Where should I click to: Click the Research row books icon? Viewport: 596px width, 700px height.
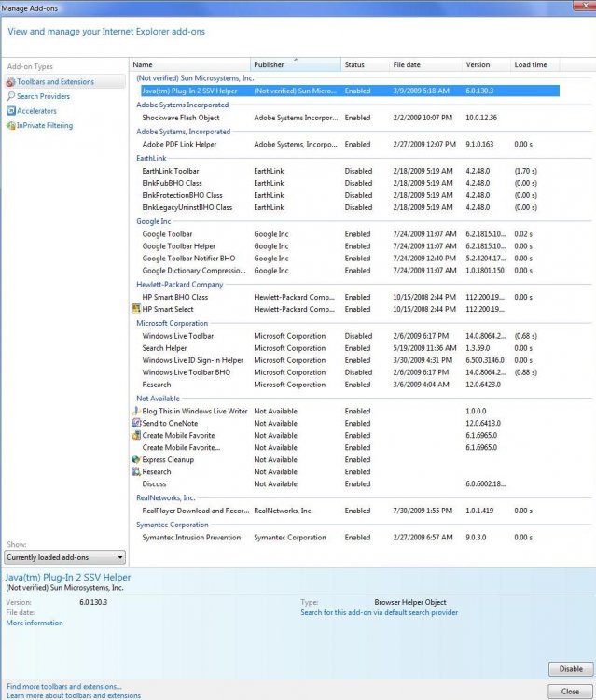[x=136, y=471]
